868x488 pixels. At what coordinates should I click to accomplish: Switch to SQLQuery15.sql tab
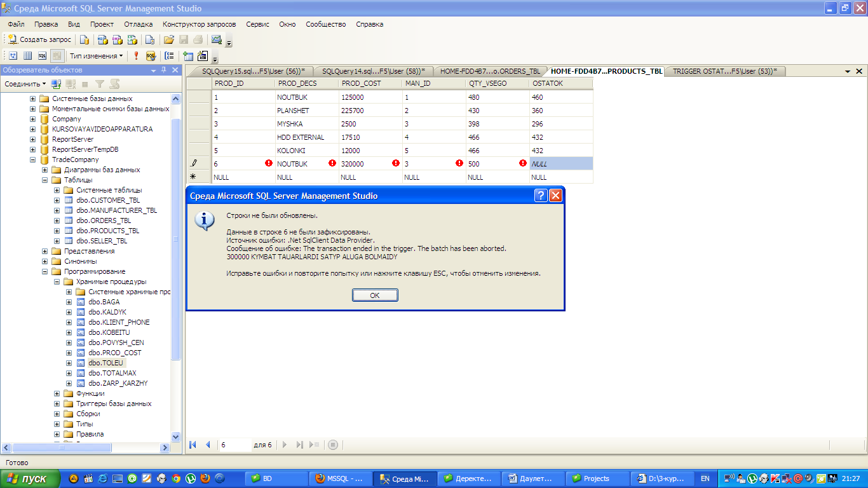click(x=253, y=71)
